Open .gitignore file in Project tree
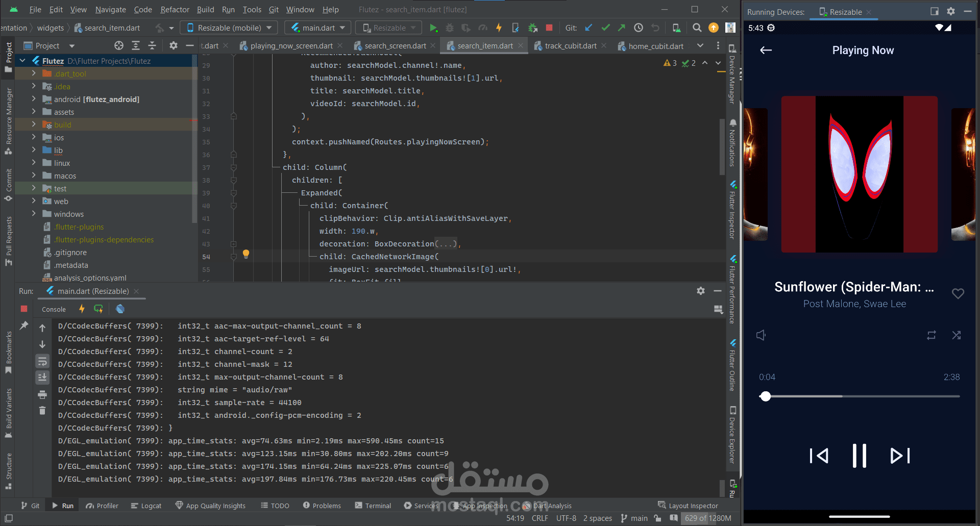This screenshot has width=980, height=526. [x=70, y=252]
